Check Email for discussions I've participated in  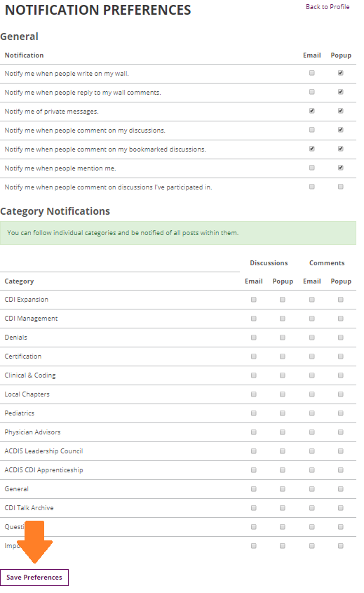click(312, 187)
